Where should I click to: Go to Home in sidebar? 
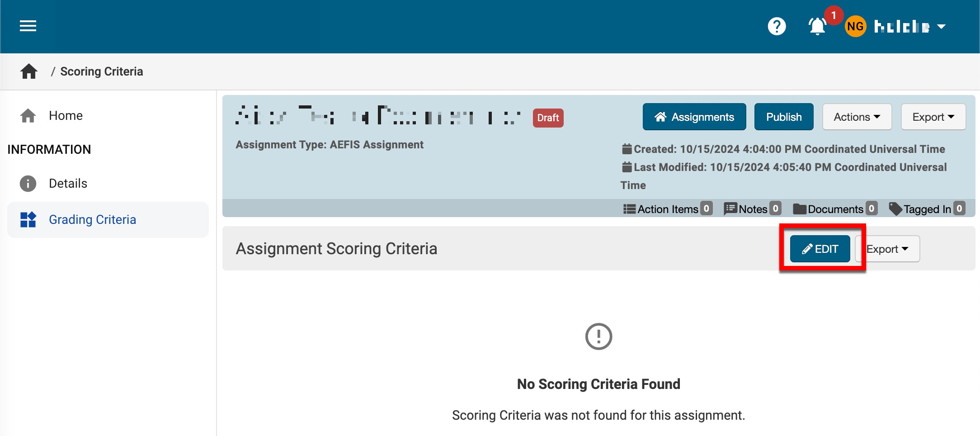[x=66, y=116]
